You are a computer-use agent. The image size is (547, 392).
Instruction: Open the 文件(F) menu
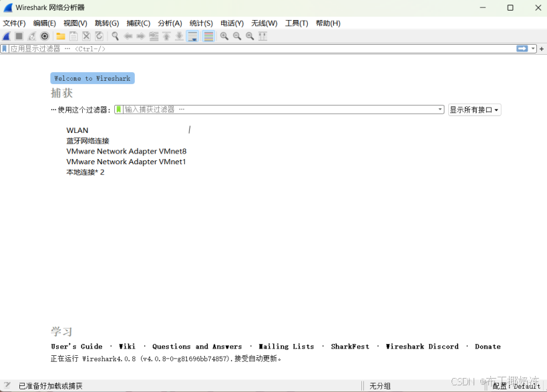[x=14, y=23]
